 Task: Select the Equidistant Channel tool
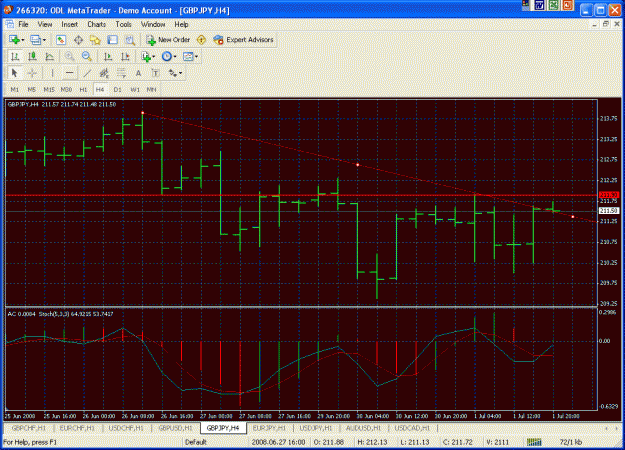point(104,73)
